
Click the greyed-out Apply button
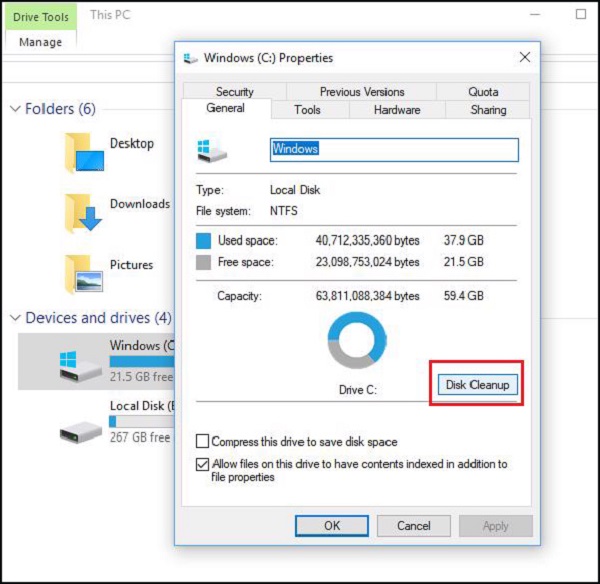point(496,526)
